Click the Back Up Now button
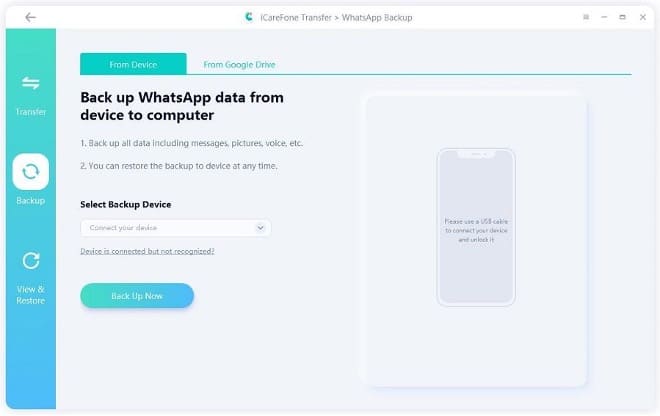Image resolution: width=660 pixels, height=416 pixels. pyautogui.click(x=137, y=296)
